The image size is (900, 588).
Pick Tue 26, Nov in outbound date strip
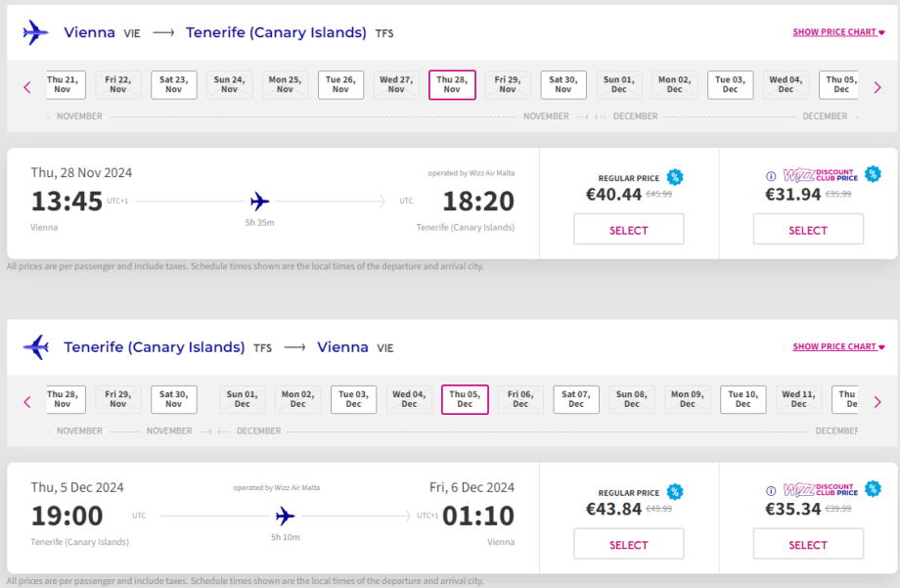pos(340,84)
